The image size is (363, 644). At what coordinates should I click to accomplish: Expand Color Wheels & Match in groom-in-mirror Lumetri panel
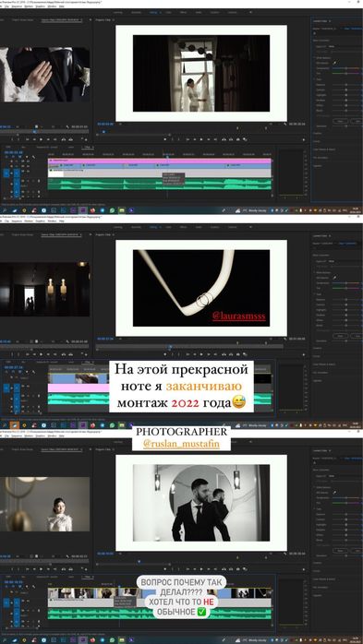pyautogui.click(x=325, y=578)
